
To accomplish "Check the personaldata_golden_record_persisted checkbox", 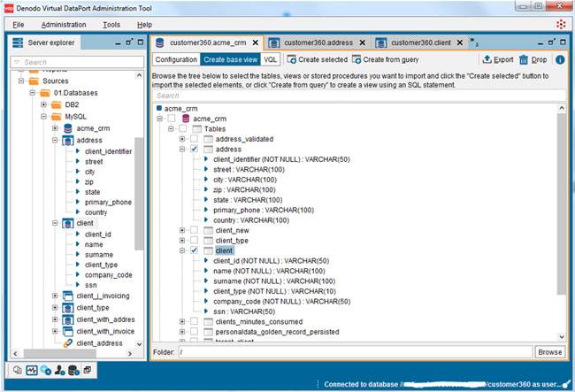I will click(x=194, y=332).
